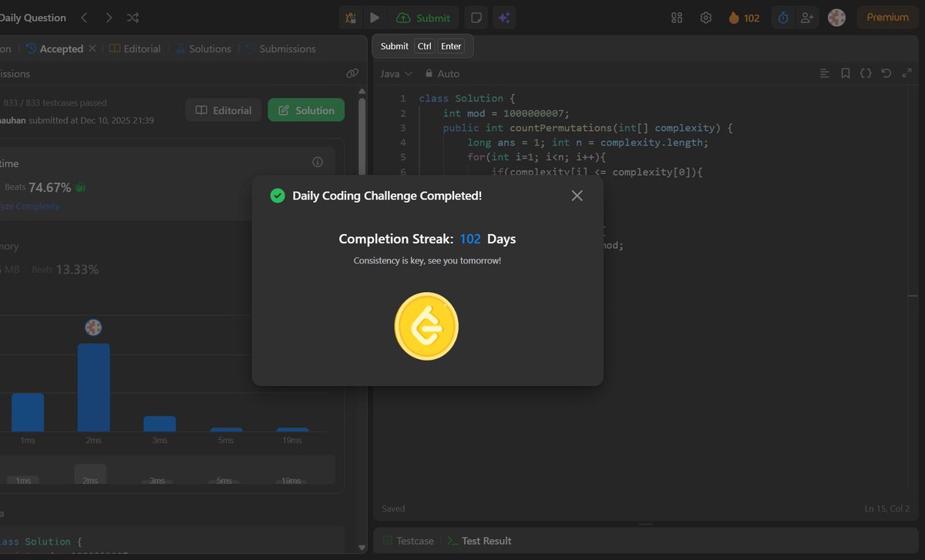Select the shuffle random question icon
Image resolution: width=925 pixels, height=560 pixels.
tap(133, 17)
